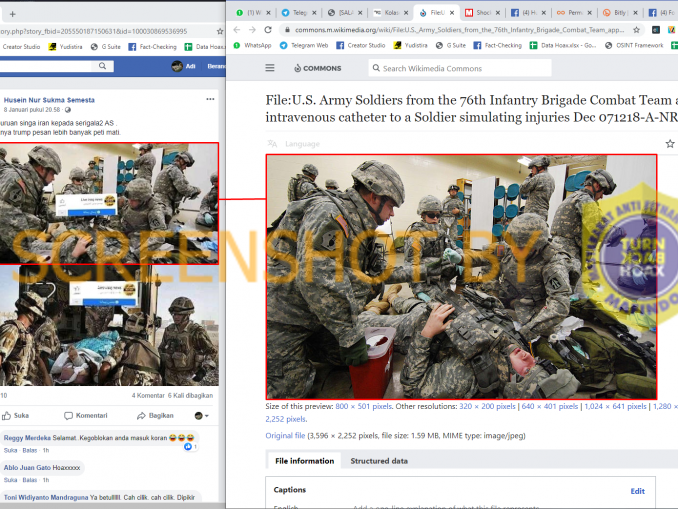
Task: Open the Language selector on Commons page
Action: tap(294, 144)
